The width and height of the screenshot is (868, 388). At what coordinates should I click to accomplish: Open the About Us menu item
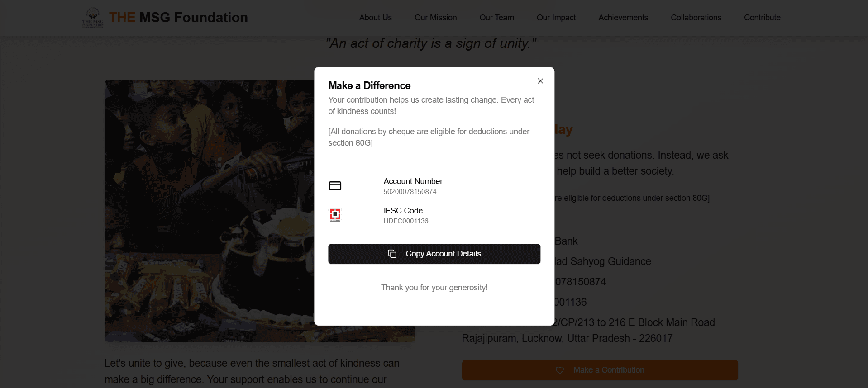pos(375,18)
